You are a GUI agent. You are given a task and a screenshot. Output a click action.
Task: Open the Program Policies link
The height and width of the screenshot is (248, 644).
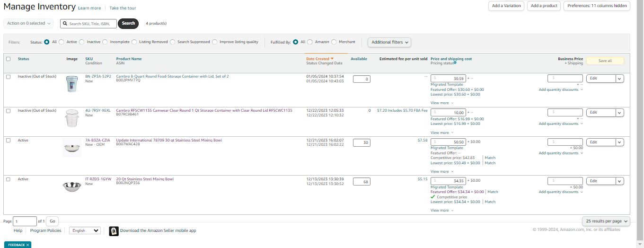point(45,230)
